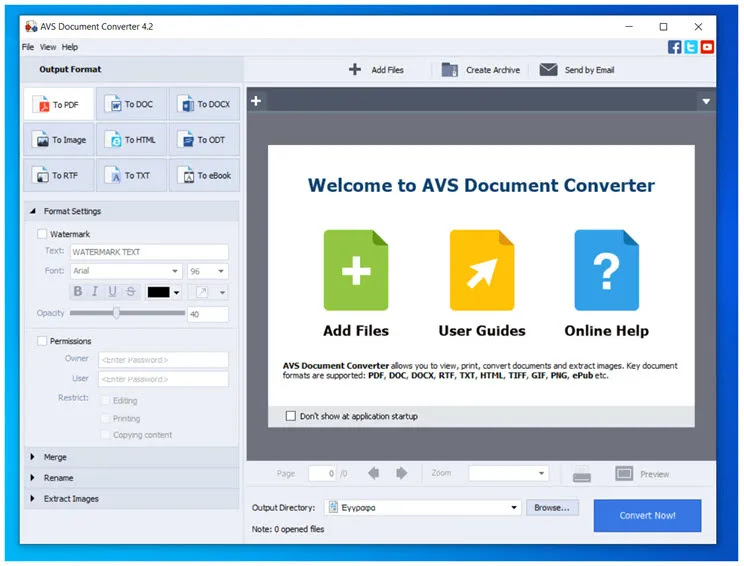Toggle Underline for watermark text
The image size is (744, 566).
(112, 291)
